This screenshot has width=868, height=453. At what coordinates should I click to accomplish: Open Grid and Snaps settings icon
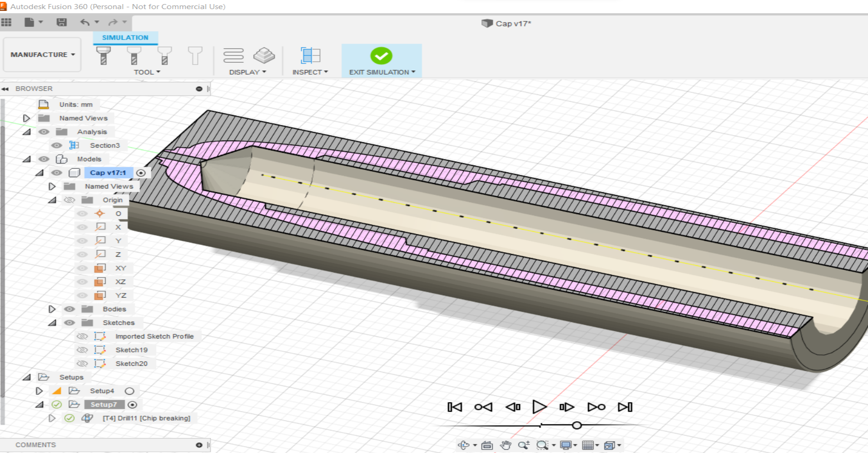588,445
